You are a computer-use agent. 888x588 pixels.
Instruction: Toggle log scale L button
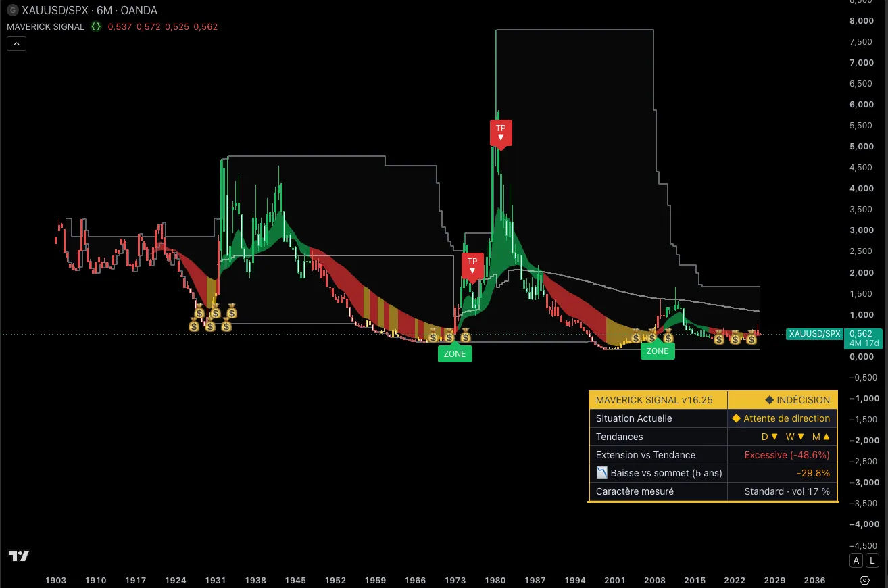click(x=872, y=560)
